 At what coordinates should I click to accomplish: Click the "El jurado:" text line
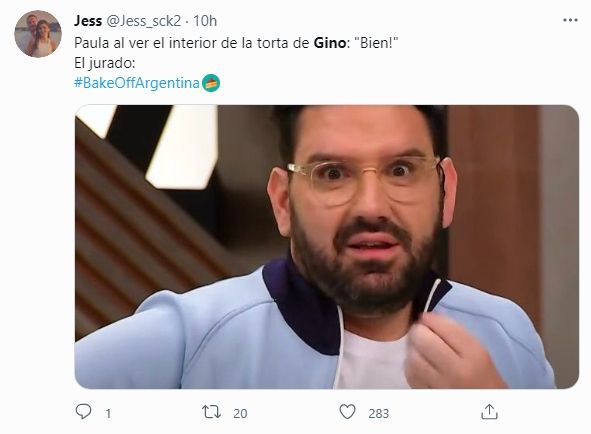[x=104, y=63]
